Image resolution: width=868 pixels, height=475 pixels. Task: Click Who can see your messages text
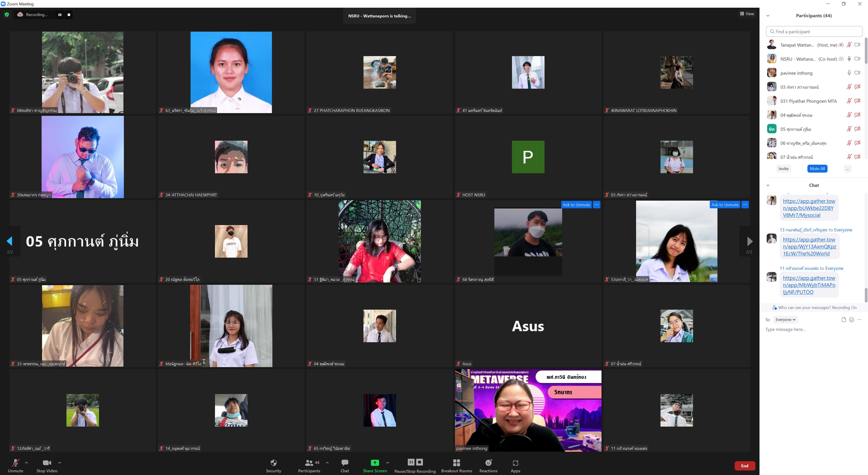coord(817,307)
